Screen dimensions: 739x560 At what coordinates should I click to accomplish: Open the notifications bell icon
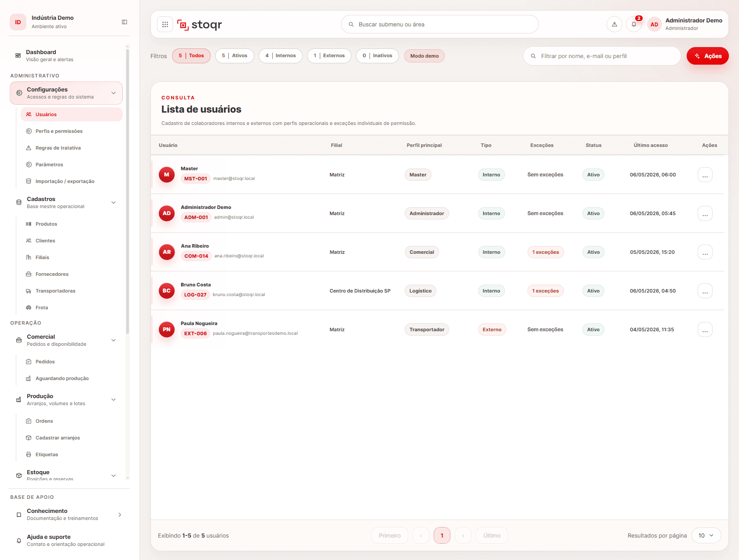[x=634, y=24]
